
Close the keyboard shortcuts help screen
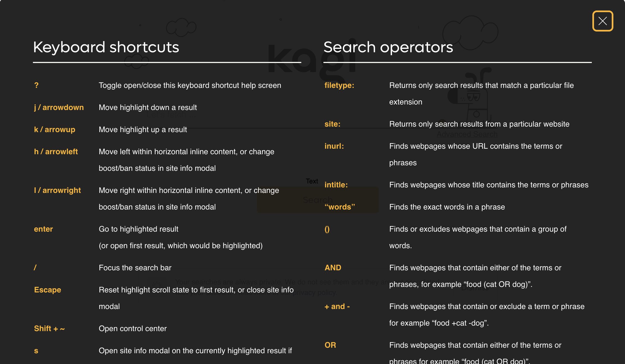pyautogui.click(x=603, y=21)
